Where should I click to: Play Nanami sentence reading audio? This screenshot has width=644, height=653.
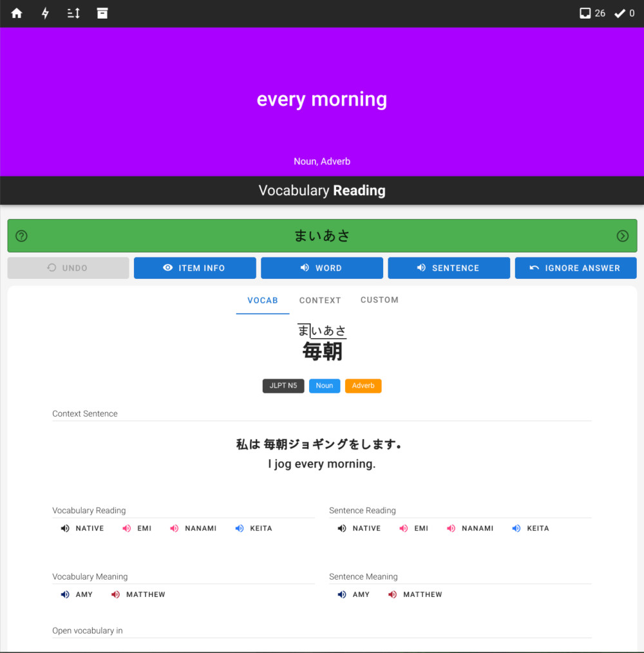[470, 528]
